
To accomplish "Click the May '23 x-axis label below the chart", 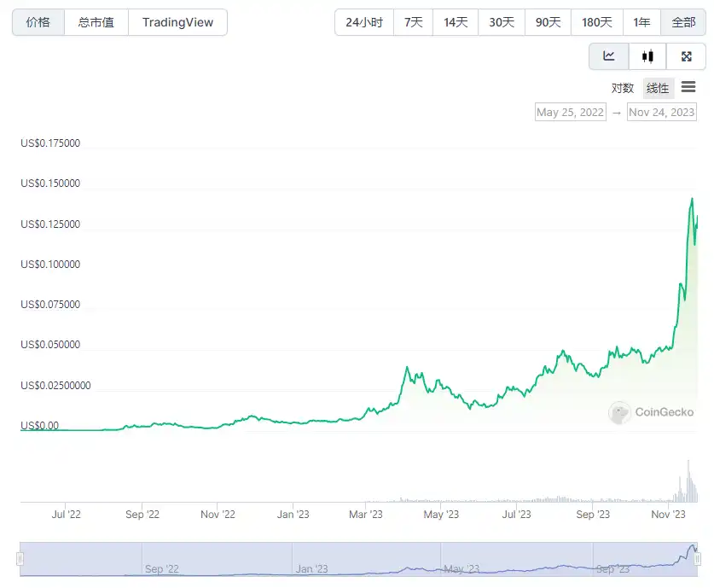I will [x=441, y=515].
